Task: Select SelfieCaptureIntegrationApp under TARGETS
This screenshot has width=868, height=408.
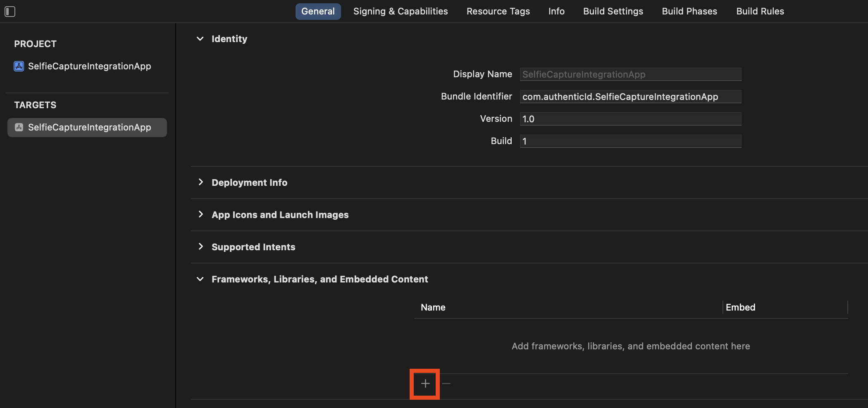Action: point(87,127)
